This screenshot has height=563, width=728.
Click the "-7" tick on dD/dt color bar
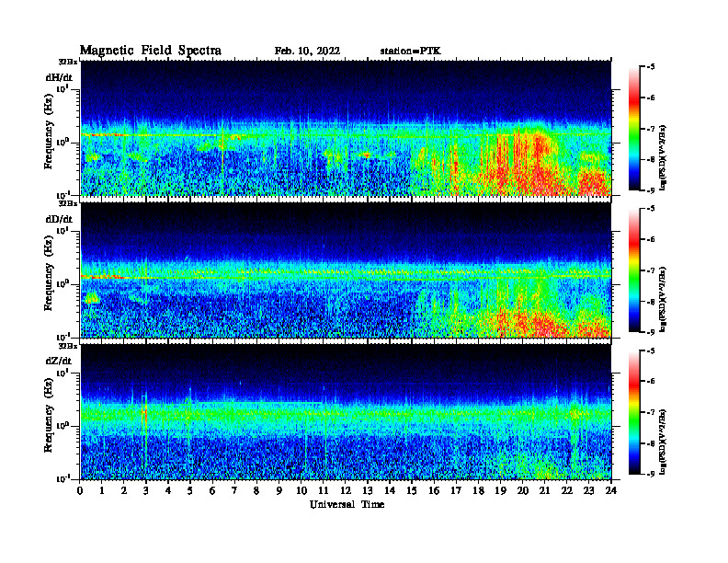(x=651, y=270)
